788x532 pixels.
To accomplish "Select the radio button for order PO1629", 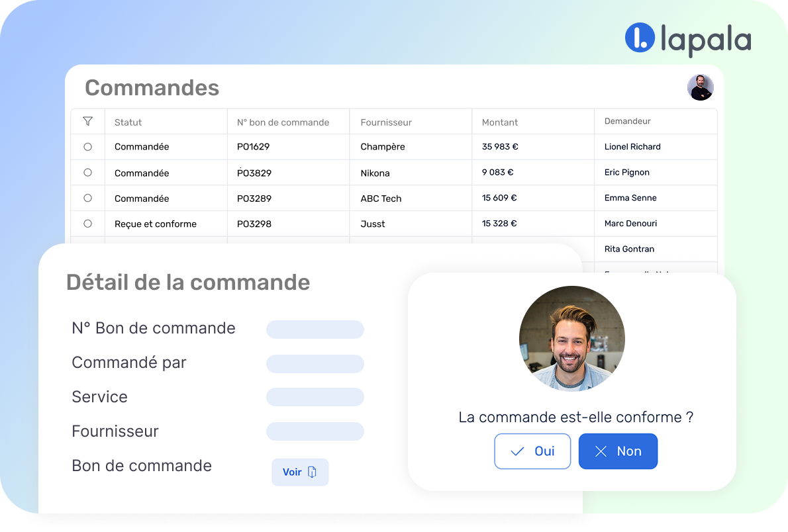I will tap(87, 147).
